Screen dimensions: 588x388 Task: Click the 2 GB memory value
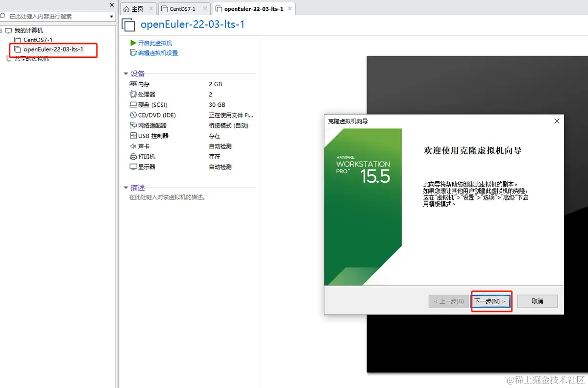click(x=215, y=84)
